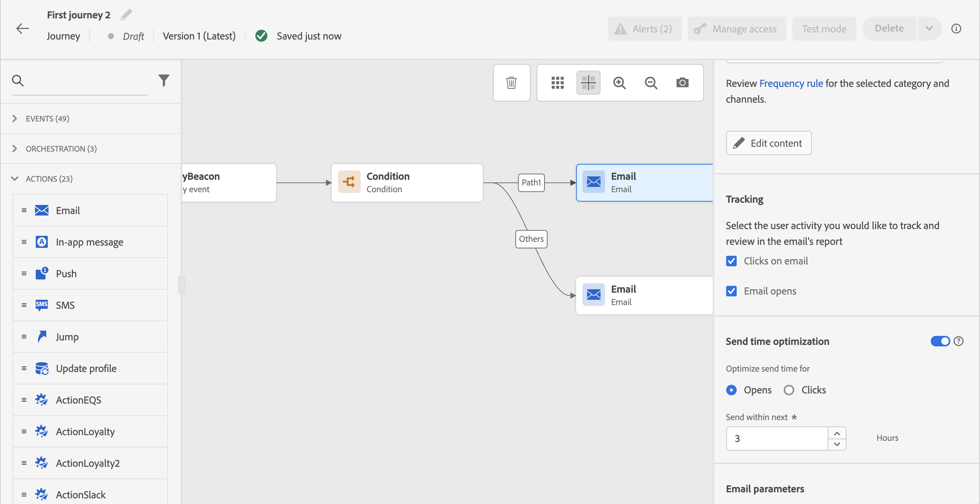Click the back arrow icon
Image resolution: width=980 pixels, height=504 pixels.
[x=23, y=29]
